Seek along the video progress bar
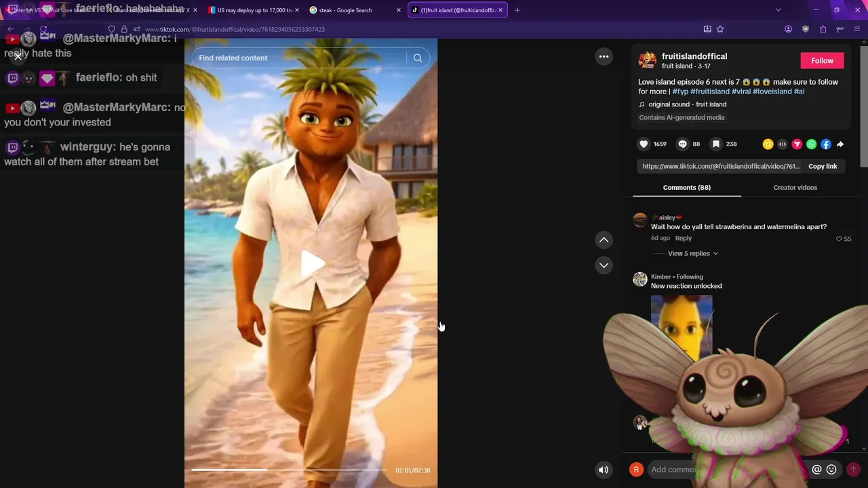868x488 pixels. (289, 470)
